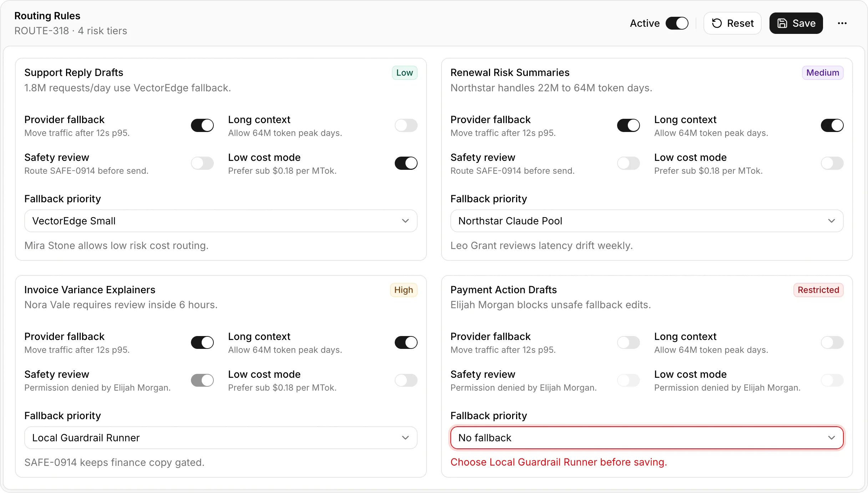Image resolution: width=868 pixels, height=493 pixels.
Task: Enable Provider fallback for Payment Action Drafts
Action: pos(629,342)
